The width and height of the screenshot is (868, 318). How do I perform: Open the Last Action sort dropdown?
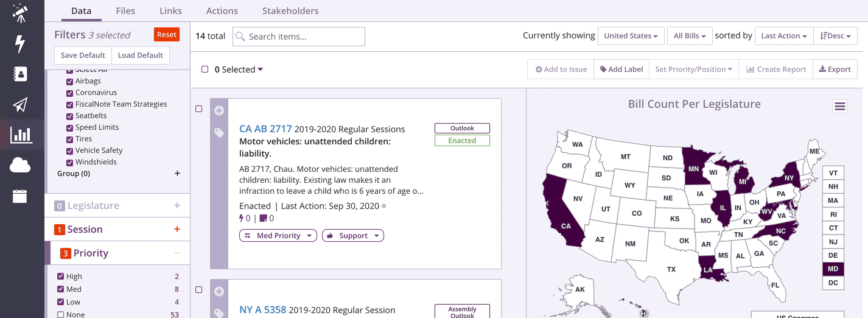click(783, 36)
